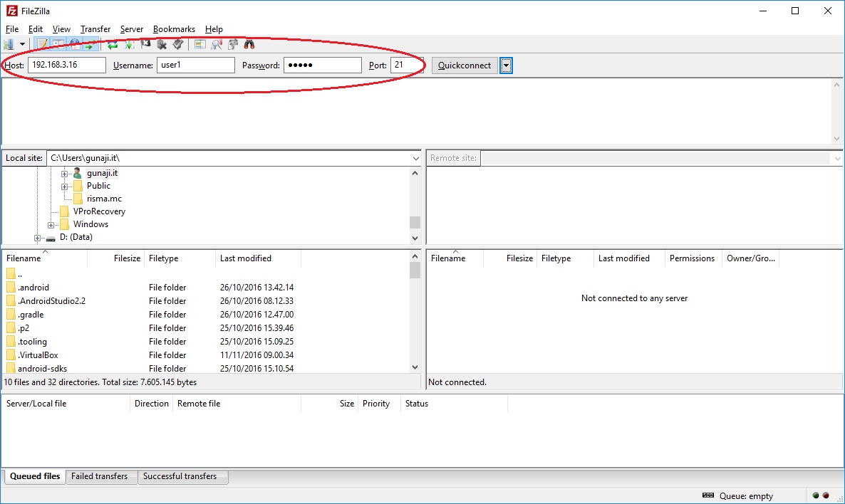The image size is (845, 504).
Task: Open the local site path dropdown
Action: [x=416, y=157]
